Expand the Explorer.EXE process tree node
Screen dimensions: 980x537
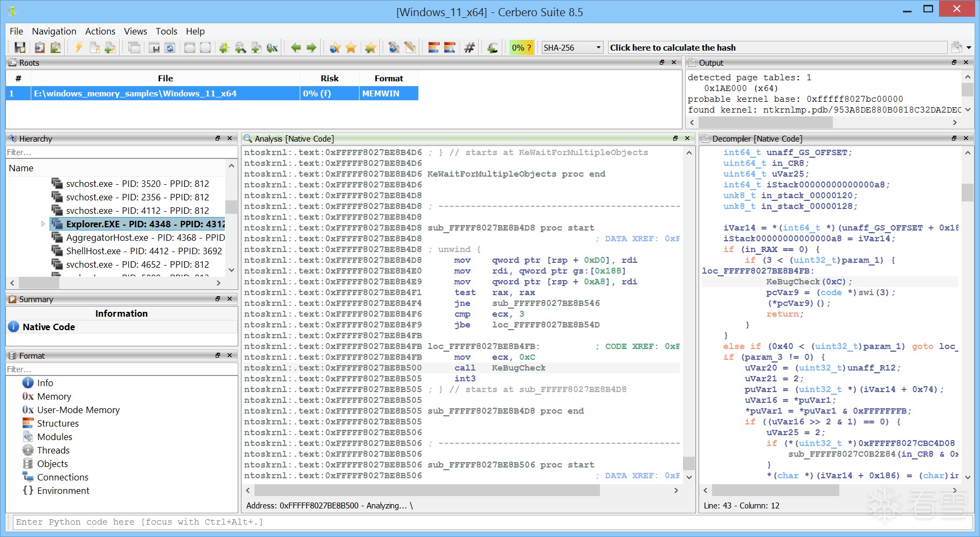click(x=43, y=224)
